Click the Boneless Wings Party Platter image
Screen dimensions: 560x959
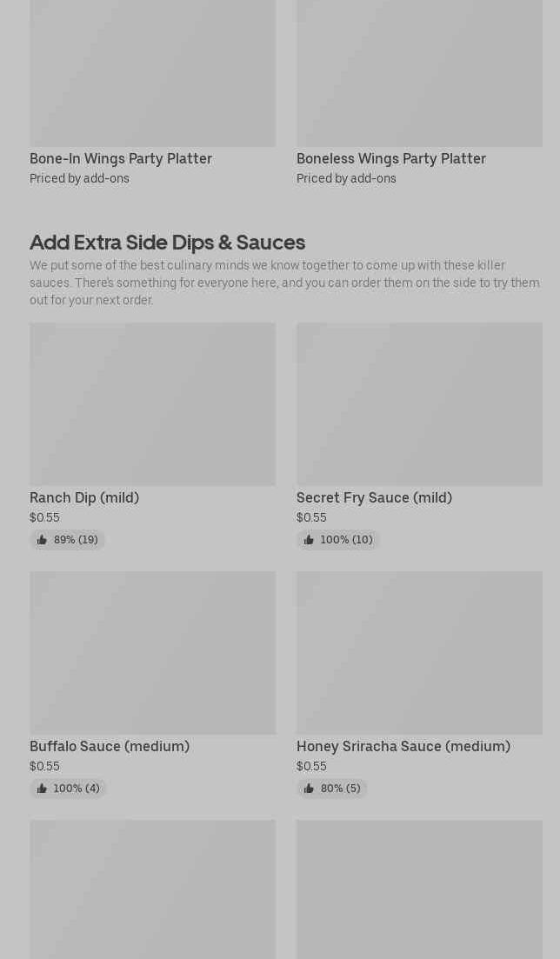(419, 74)
